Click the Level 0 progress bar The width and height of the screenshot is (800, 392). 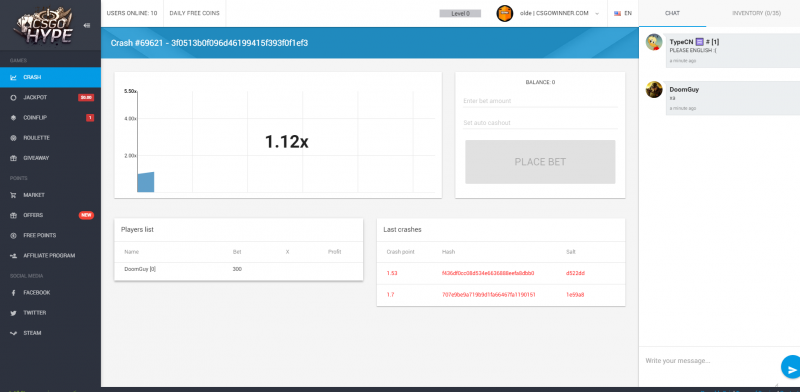[460, 14]
